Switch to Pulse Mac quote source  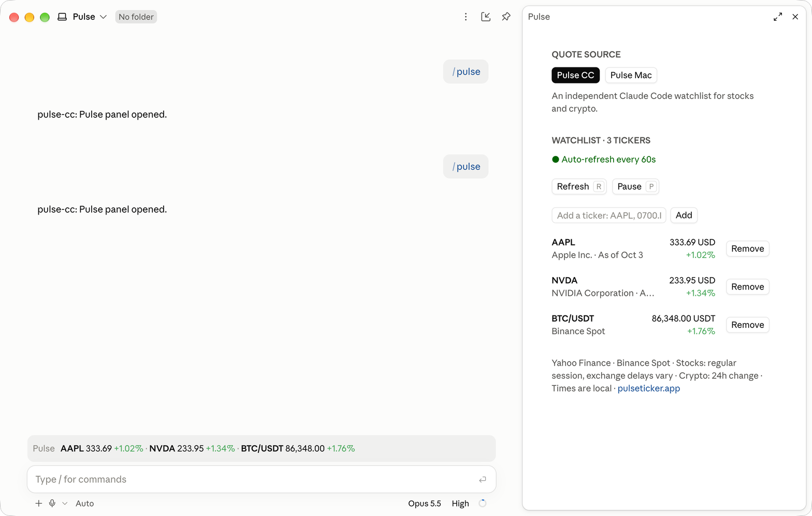coord(631,75)
